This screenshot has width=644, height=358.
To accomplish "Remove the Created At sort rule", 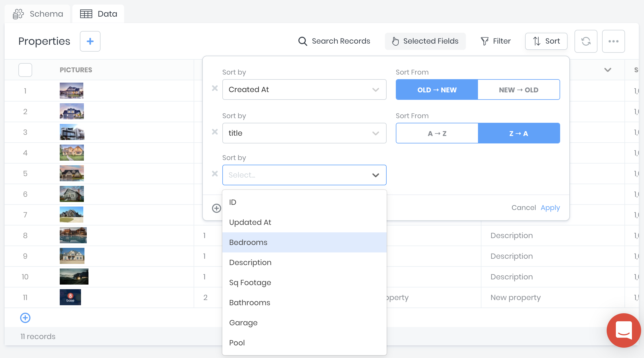I will (215, 88).
